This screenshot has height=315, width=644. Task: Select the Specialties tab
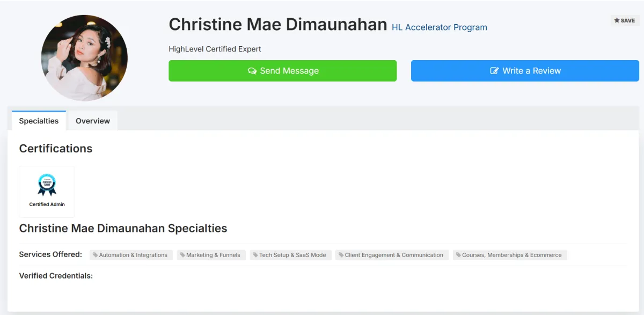(39, 121)
